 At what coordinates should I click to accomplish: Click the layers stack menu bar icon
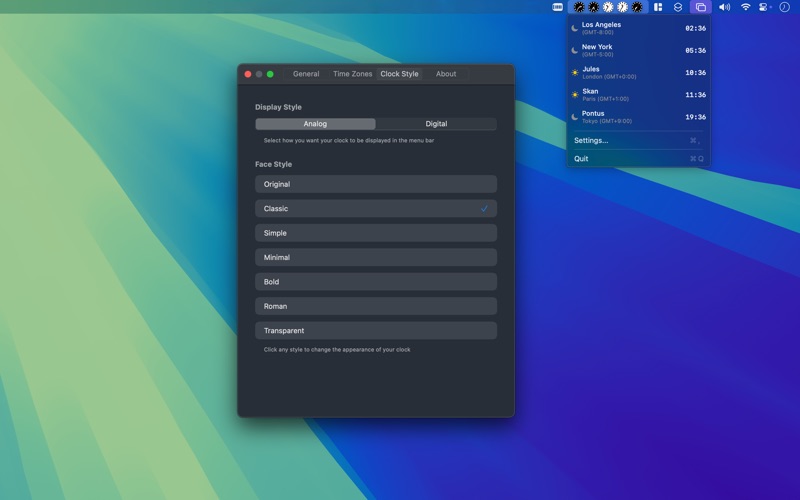tap(678, 7)
